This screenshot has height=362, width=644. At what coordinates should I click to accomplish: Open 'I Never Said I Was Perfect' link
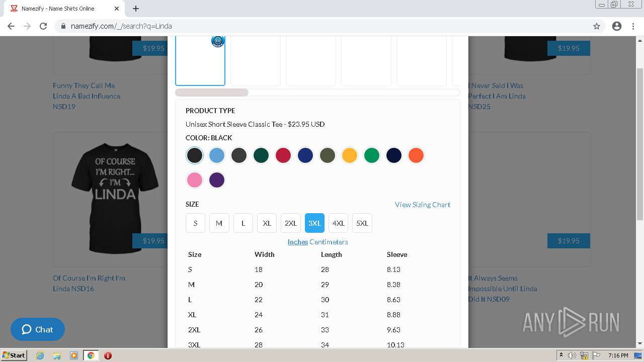click(497, 96)
